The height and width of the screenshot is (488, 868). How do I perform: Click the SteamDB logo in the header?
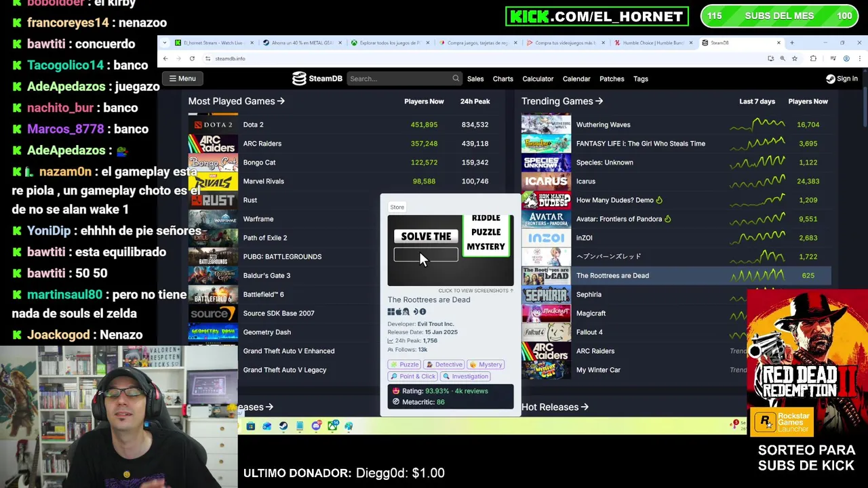click(317, 79)
